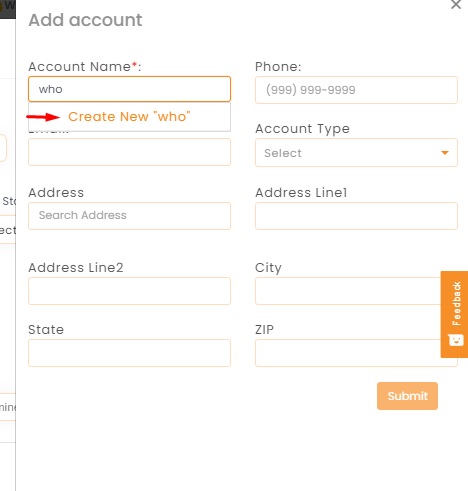Image resolution: width=468 pixels, height=491 pixels.
Task: Click the ZIP label
Action: tap(264, 330)
